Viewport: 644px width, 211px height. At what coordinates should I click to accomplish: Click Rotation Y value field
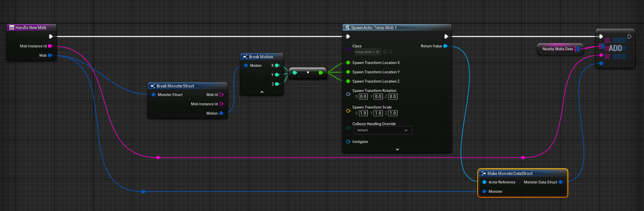click(378, 97)
